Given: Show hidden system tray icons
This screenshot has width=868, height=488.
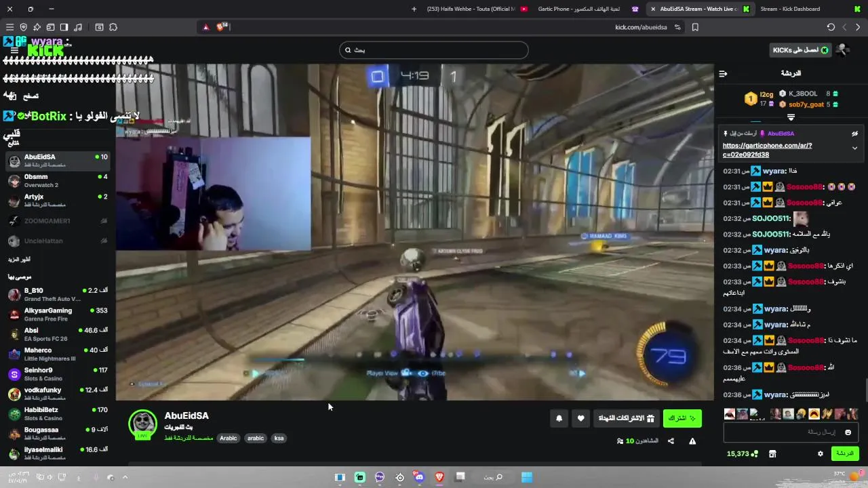Looking at the screenshot, I should [125, 477].
